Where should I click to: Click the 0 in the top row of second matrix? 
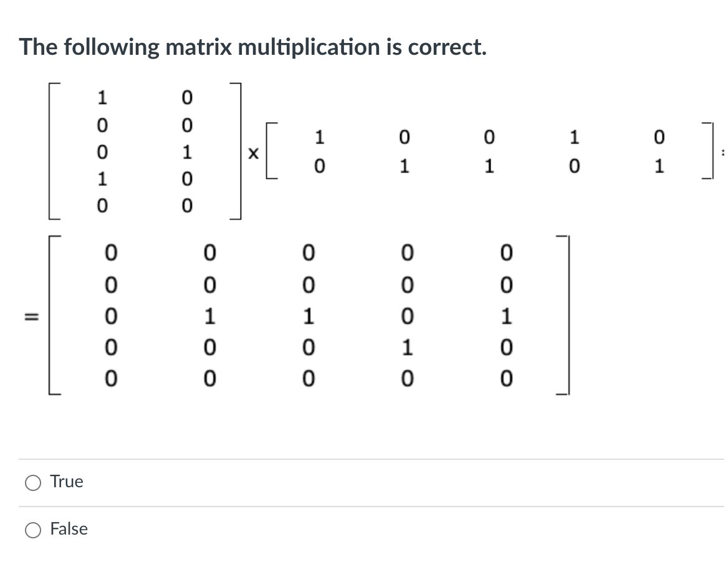pyautogui.click(x=404, y=137)
